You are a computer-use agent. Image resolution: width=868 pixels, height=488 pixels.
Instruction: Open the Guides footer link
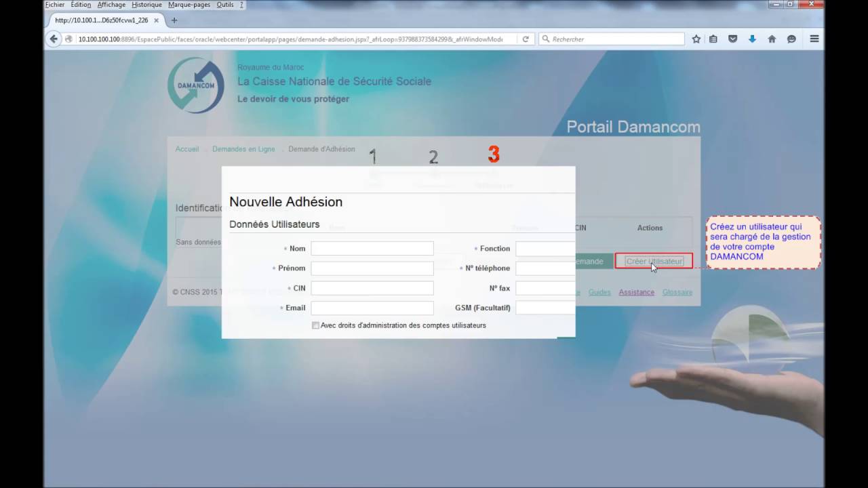coord(599,292)
